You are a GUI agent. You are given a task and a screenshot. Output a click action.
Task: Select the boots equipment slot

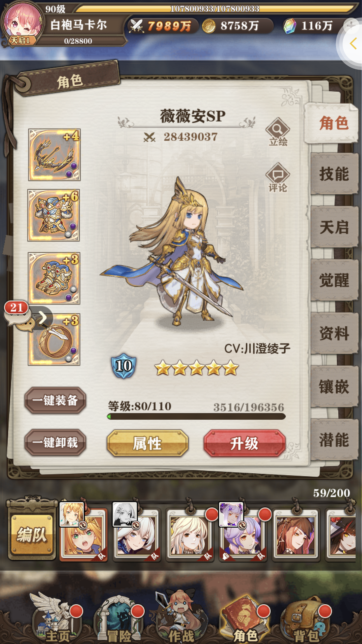[x=54, y=278]
